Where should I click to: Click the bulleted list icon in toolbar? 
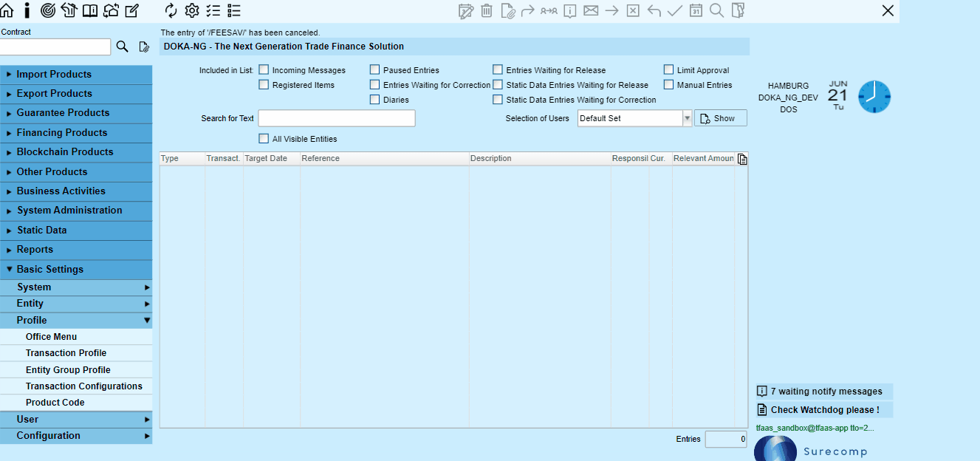[x=234, y=10]
